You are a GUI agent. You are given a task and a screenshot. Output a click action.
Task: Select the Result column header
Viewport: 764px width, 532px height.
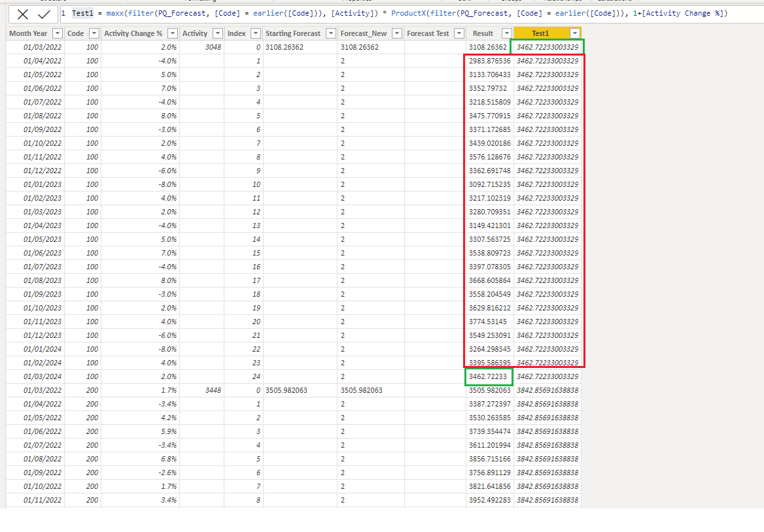(483, 33)
